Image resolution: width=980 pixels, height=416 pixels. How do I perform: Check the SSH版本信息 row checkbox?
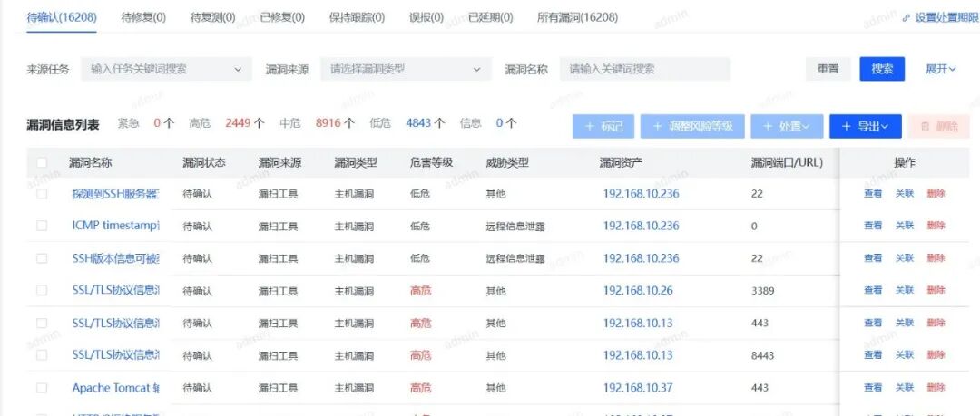click(x=42, y=258)
